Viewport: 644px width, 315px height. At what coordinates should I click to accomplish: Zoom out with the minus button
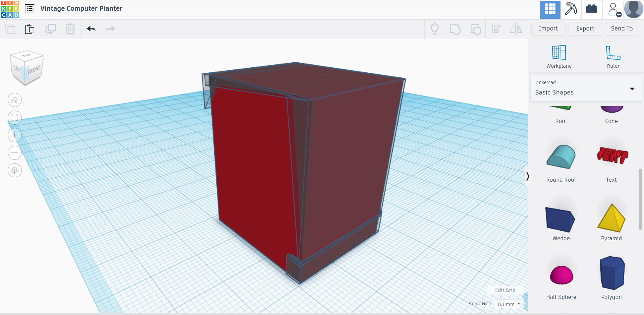(15, 153)
